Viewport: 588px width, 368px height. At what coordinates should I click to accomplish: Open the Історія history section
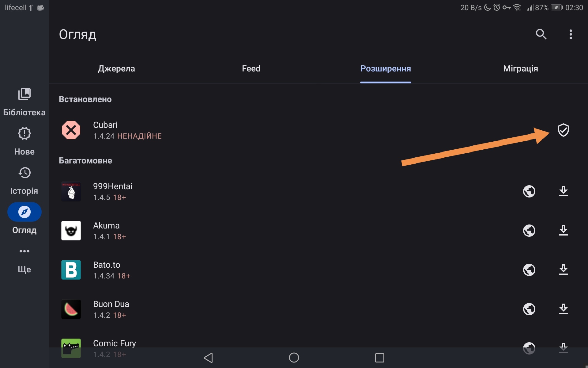click(24, 181)
